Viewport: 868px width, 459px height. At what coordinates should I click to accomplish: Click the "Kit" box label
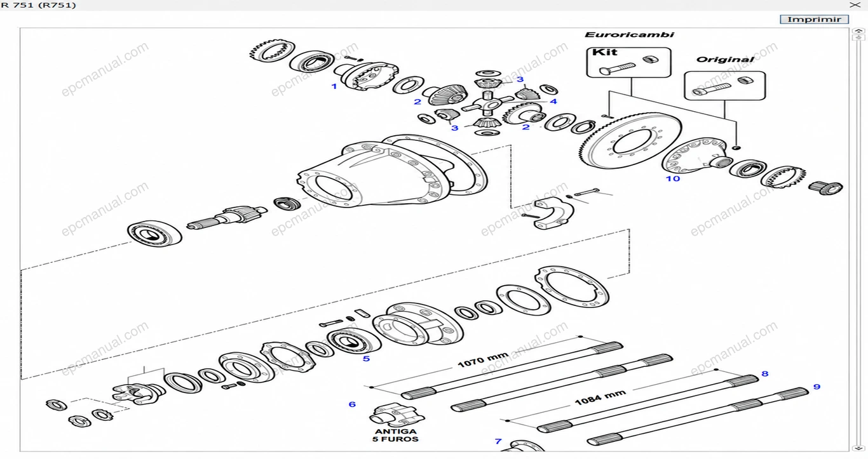604,52
